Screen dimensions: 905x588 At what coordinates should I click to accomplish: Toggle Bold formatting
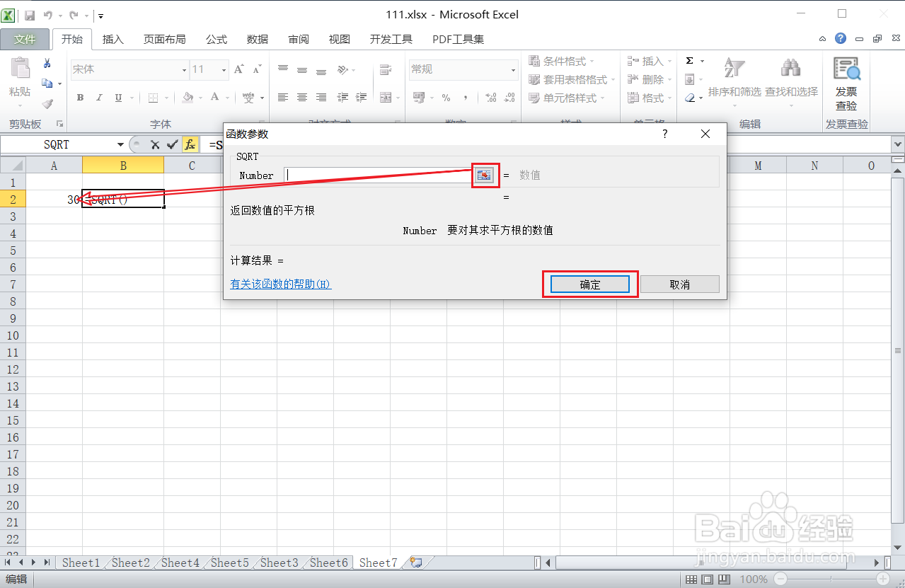(80, 98)
